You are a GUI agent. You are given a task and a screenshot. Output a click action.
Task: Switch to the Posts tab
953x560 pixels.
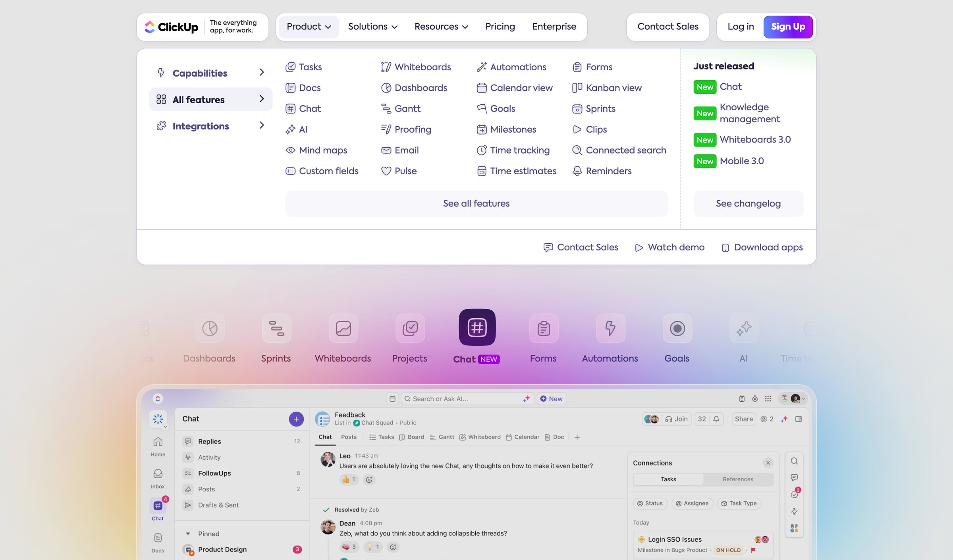349,437
